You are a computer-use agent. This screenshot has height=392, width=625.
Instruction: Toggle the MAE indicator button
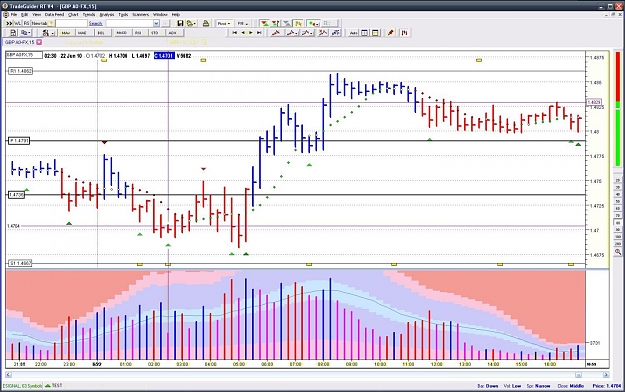(82, 33)
